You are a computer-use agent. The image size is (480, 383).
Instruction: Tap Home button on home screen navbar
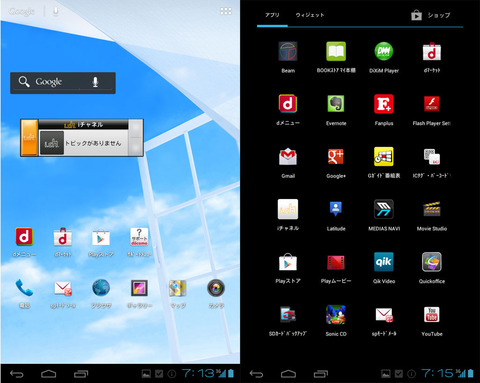[49, 374]
